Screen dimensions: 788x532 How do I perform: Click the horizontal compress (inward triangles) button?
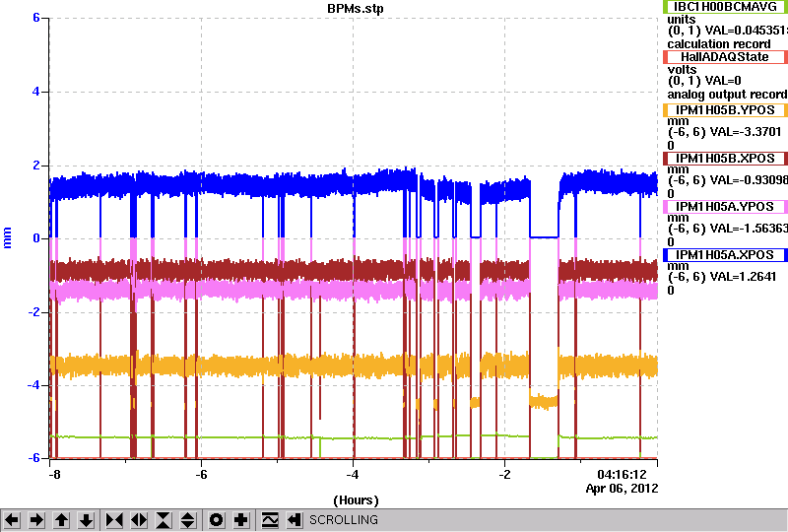click(x=114, y=520)
